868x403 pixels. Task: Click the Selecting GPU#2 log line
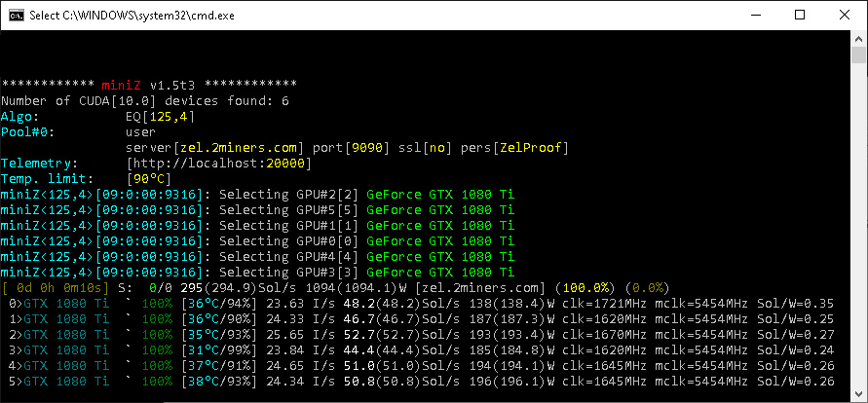(258, 195)
